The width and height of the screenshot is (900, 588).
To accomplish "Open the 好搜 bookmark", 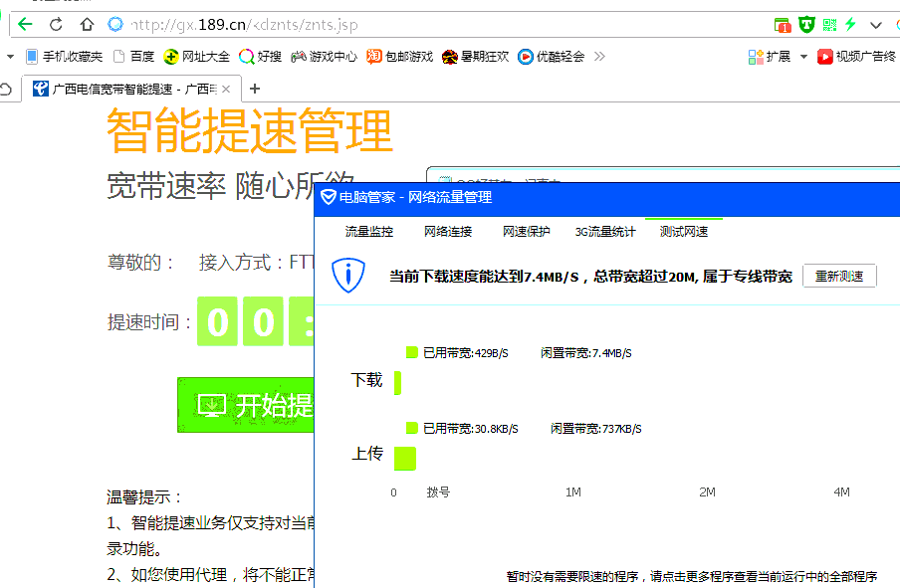I will tap(260, 57).
